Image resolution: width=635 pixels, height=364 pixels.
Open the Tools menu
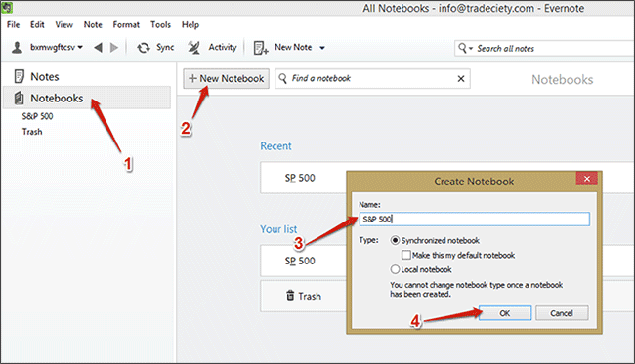tap(161, 25)
